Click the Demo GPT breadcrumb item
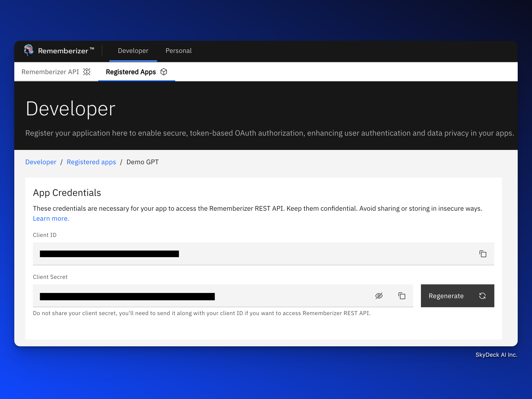Image resolution: width=532 pixels, height=399 pixels. [142, 162]
